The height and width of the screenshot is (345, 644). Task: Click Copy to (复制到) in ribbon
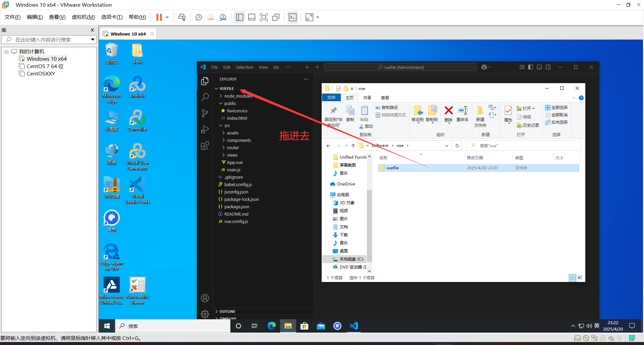tap(432, 114)
